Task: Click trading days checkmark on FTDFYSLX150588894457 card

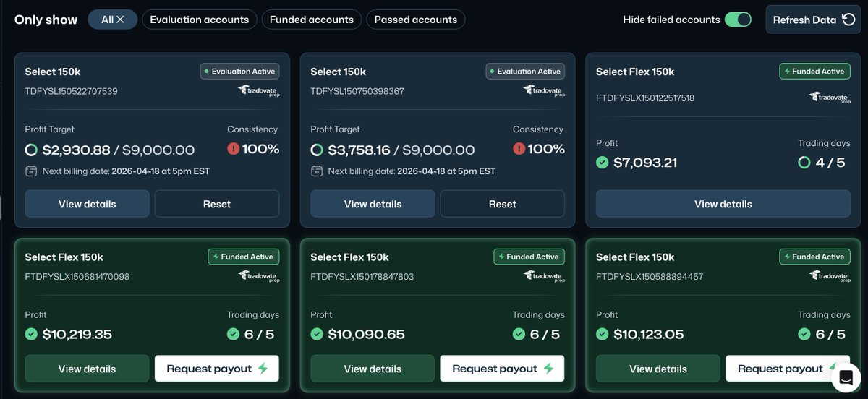Action: [x=804, y=335]
